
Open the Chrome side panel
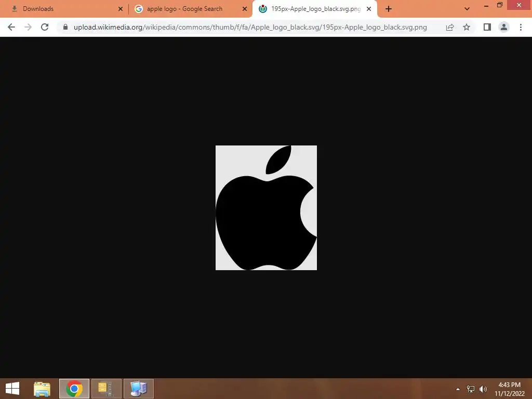[487, 27]
